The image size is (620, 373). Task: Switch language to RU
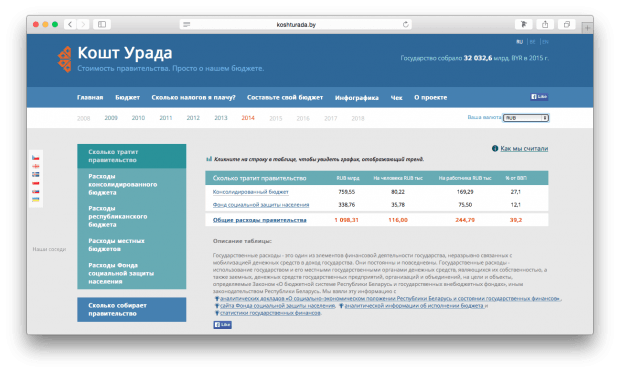point(520,42)
